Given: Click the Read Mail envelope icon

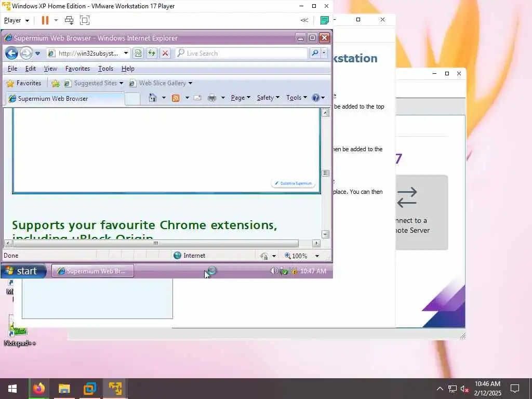Looking at the screenshot, I should coord(197,98).
